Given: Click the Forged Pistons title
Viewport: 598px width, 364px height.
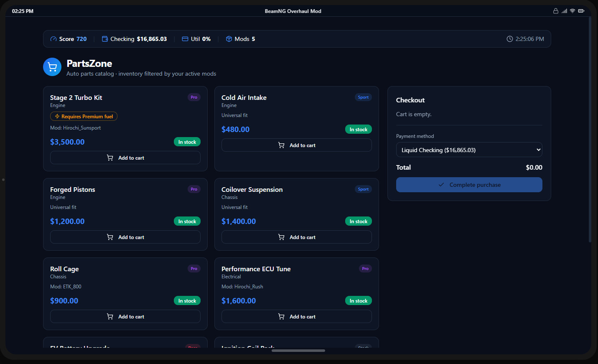Looking at the screenshot, I should click(x=73, y=189).
